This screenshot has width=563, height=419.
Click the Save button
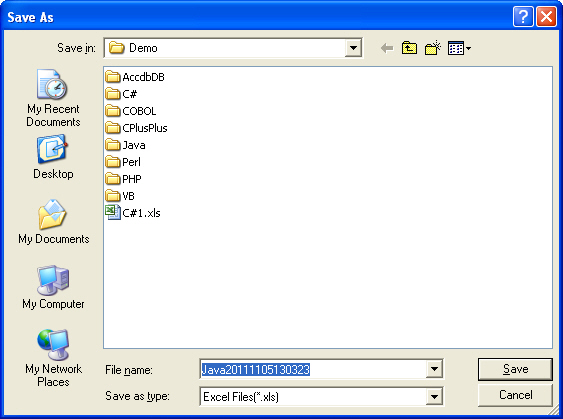tap(515, 369)
